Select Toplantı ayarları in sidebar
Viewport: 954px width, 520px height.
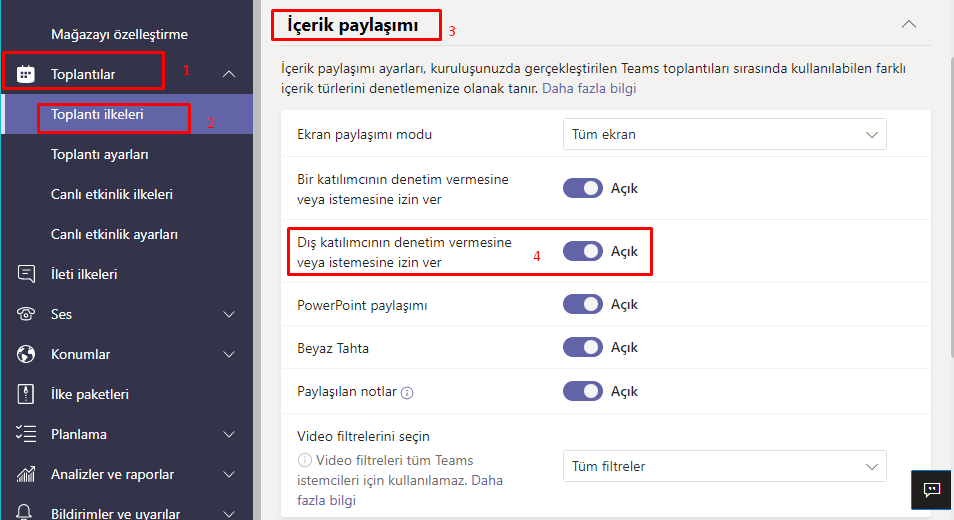click(x=100, y=155)
